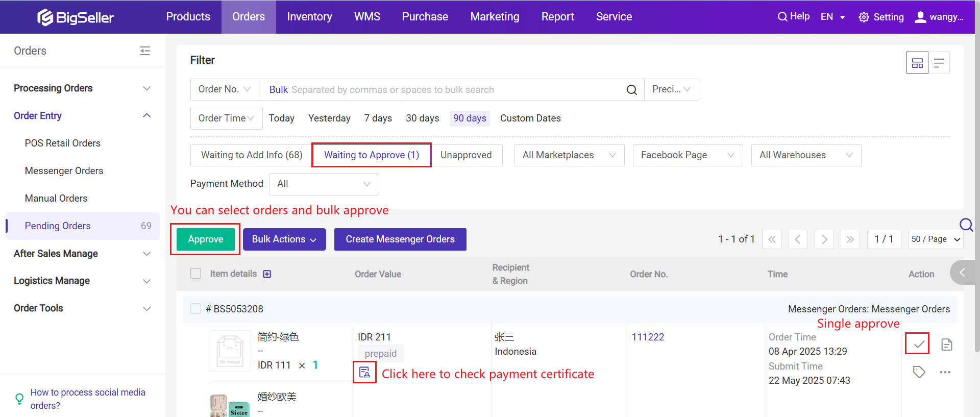Open Inventory top menu
This screenshot has height=417, width=980.
pyautogui.click(x=309, y=17)
